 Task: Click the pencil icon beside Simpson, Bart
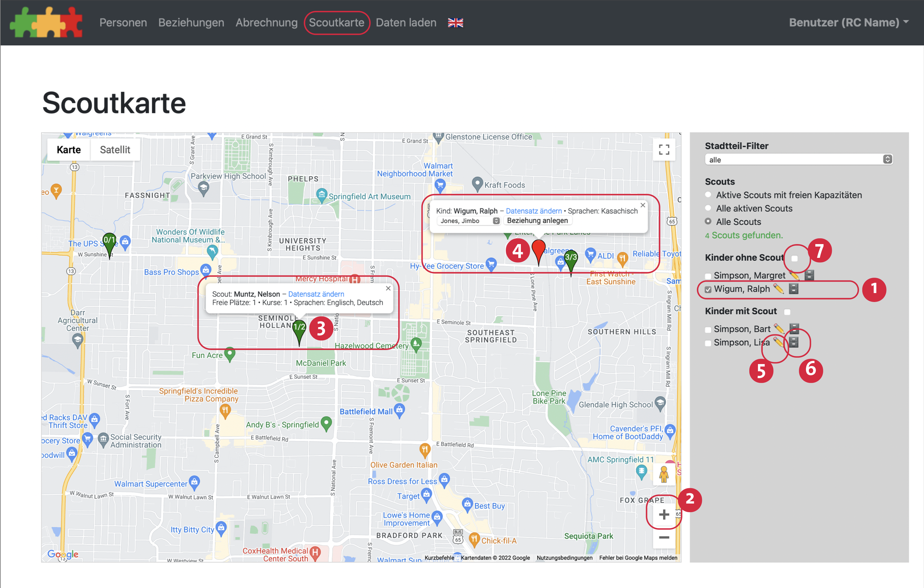point(778,328)
